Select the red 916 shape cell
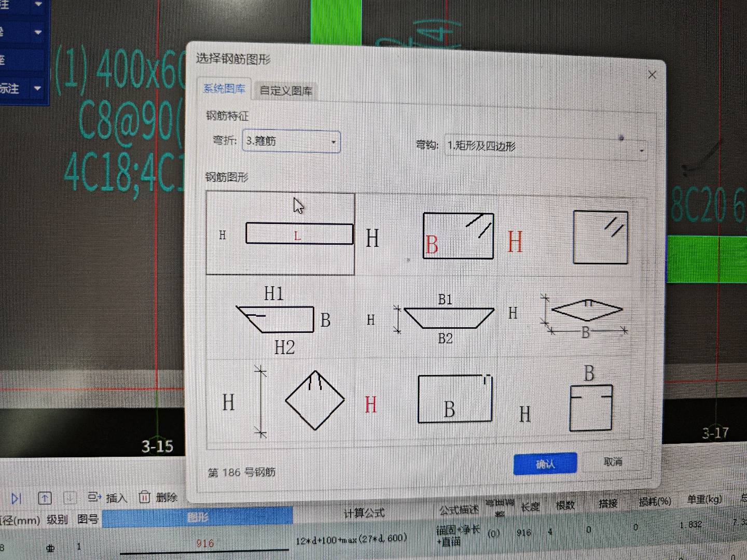747x560 pixels. 205,543
